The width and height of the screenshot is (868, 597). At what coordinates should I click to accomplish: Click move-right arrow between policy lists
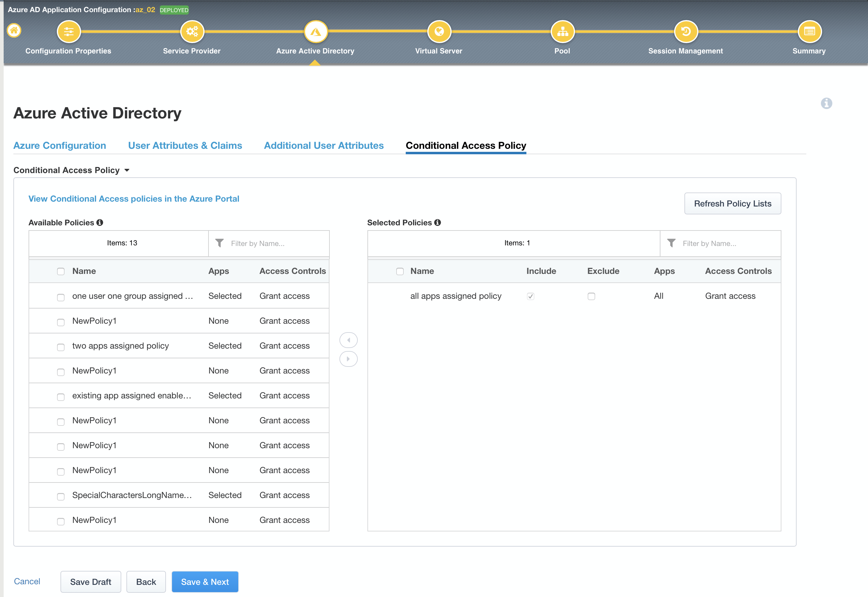coord(348,359)
